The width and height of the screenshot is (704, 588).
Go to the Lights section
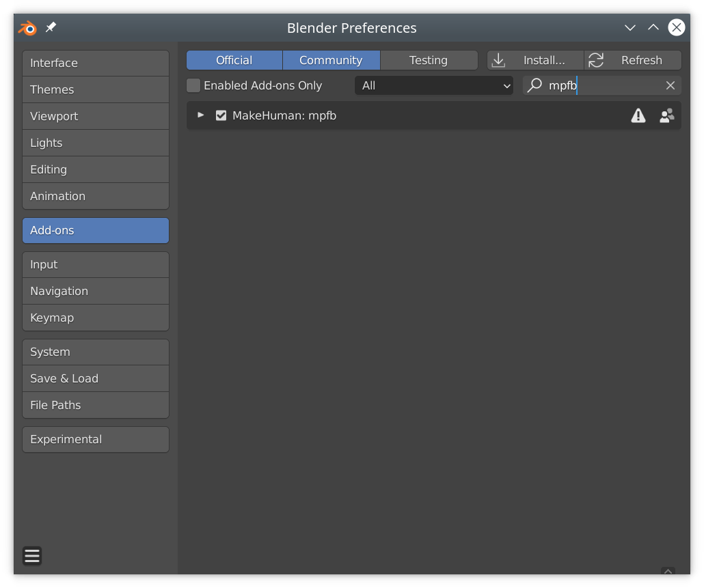tap(96, 143)
